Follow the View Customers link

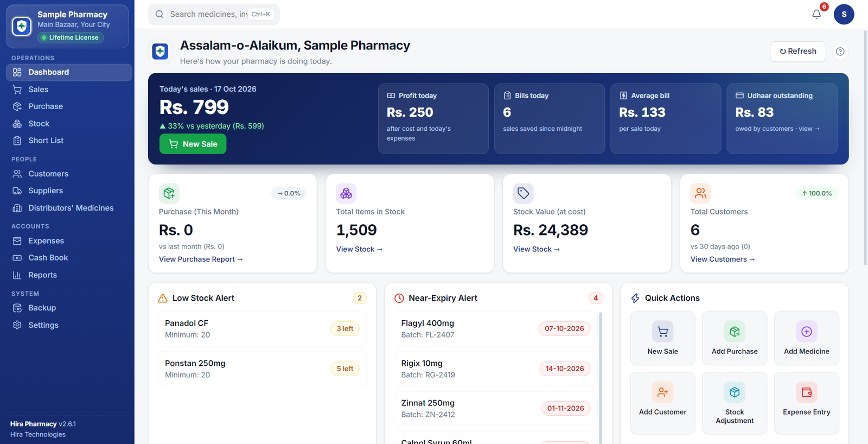(x=723, y=259)
